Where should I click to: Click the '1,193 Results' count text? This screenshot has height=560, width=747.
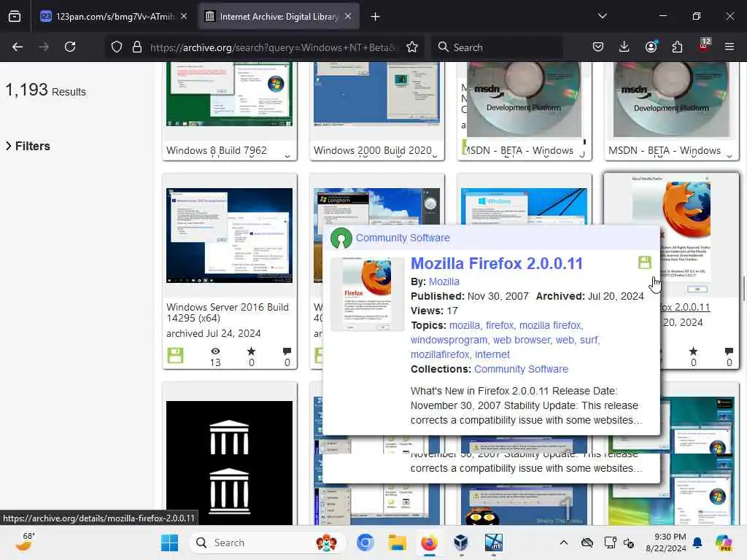click(x=46, y=90)
